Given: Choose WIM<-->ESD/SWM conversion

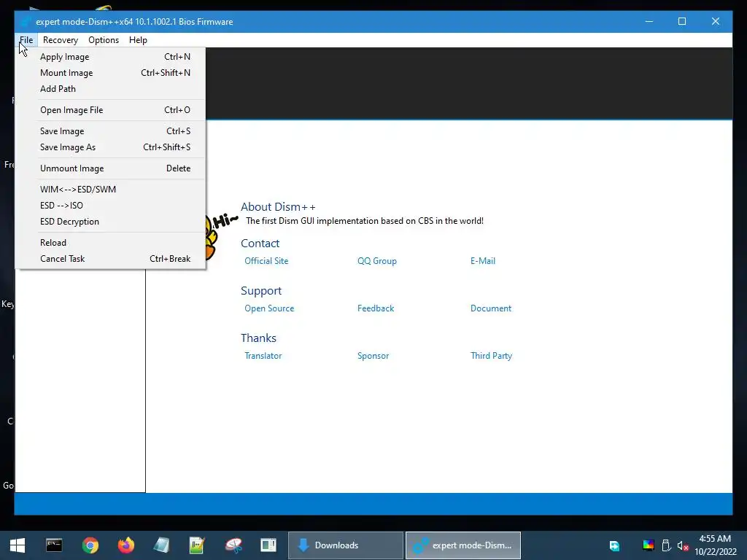Looking at the screenshot, I should click(111, 189).
